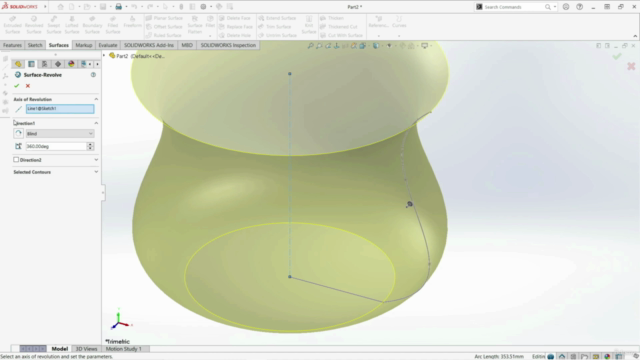Image resolution: width=640 pixels, height=360 pixels.
Task: Open the FeatureManager design tree tab
Action: tap(18, 64)
